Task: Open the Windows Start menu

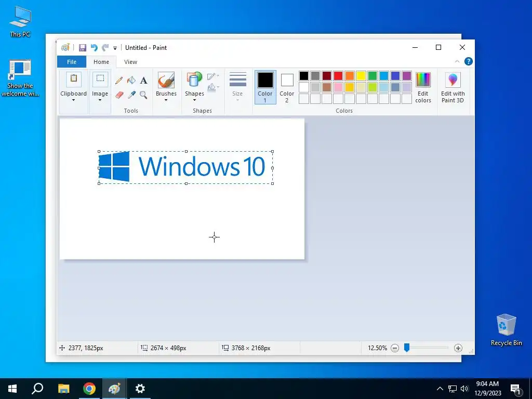Action: [x=12, y=389]
